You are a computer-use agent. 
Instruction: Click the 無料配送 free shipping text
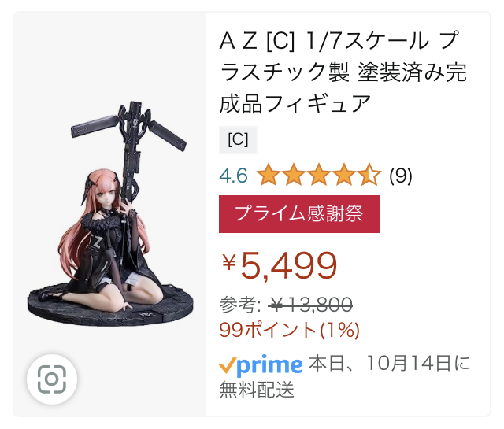tap(257, 390)
